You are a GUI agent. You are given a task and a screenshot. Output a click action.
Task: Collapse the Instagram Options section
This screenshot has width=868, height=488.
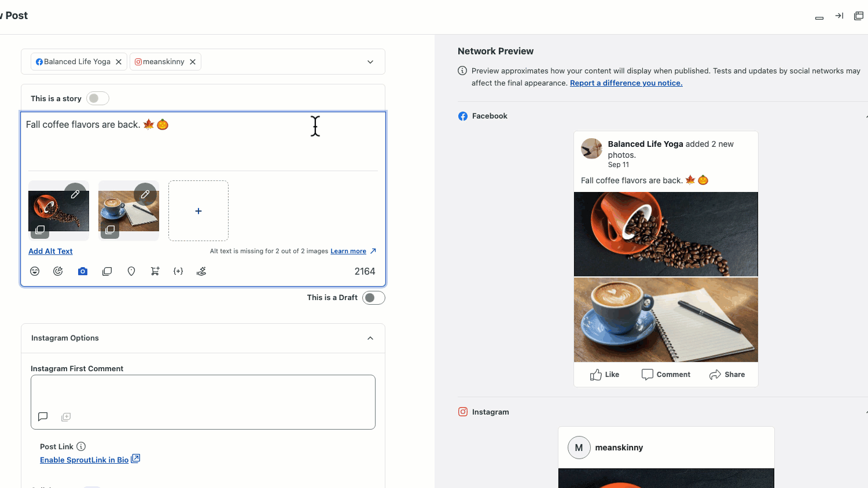tap(370, 338)
